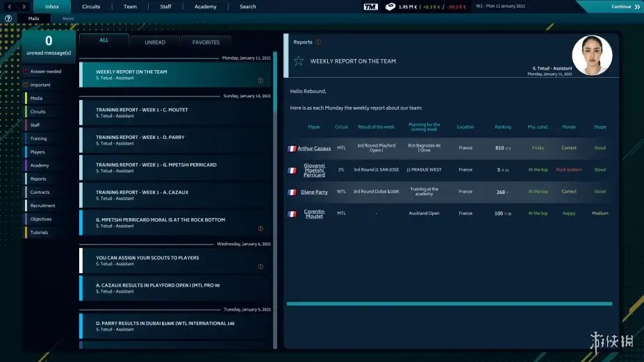Open Diane Parry player link
The image size is (644, 362).
click(314, 192)
